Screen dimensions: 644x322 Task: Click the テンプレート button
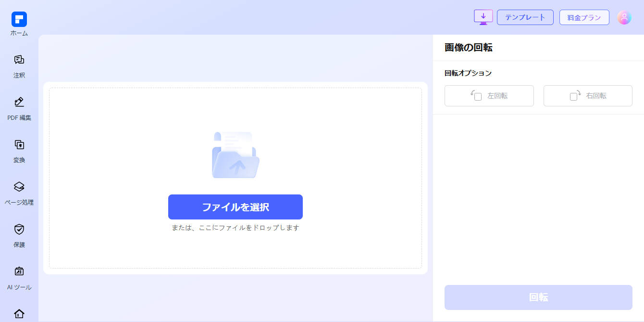525,17
